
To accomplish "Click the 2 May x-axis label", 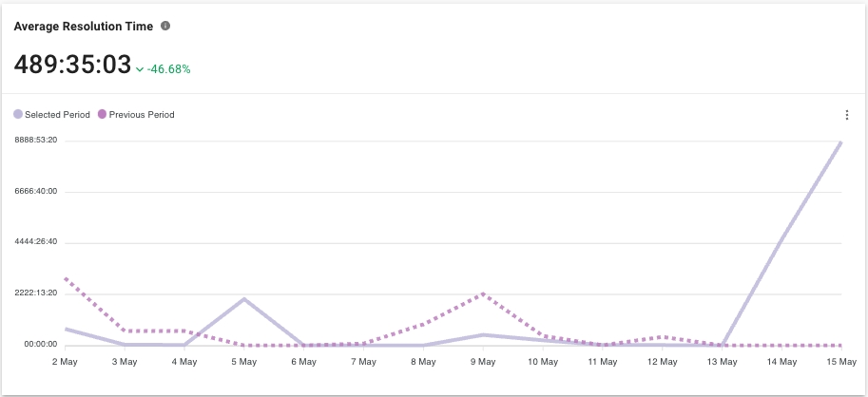I will click(x=66, y=362).
